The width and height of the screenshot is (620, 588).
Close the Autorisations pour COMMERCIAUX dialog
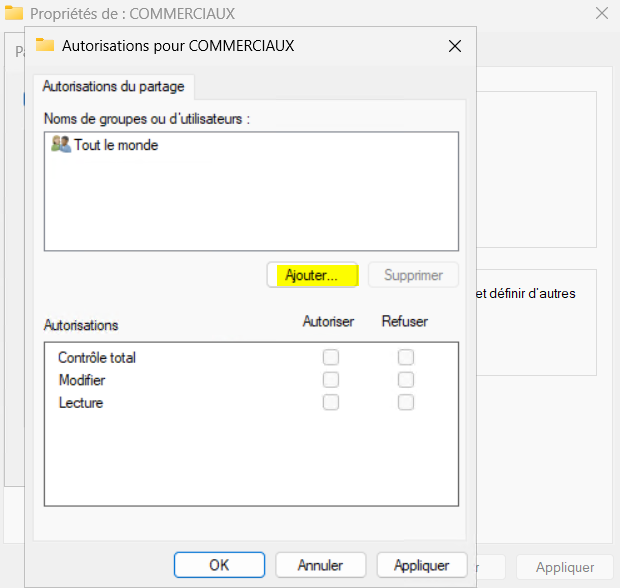tap(455, 46)
